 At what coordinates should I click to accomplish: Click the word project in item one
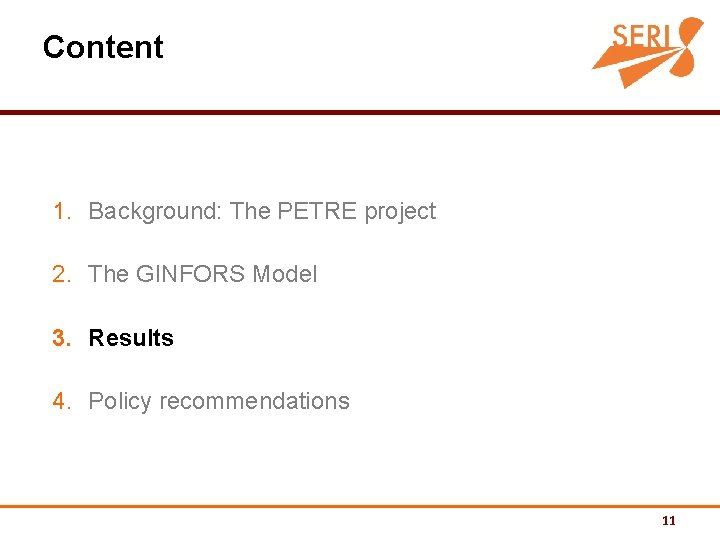(400, 211)
